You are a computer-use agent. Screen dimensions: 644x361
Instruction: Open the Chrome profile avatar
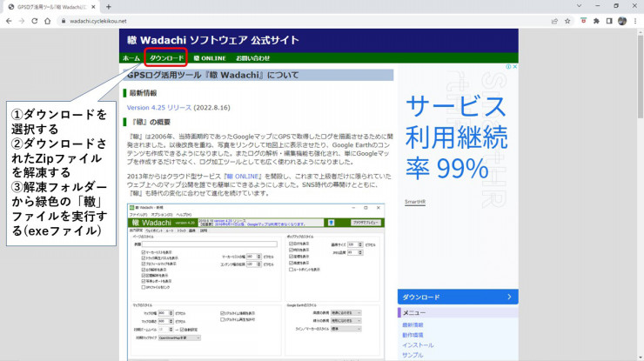tap(622, 21)
